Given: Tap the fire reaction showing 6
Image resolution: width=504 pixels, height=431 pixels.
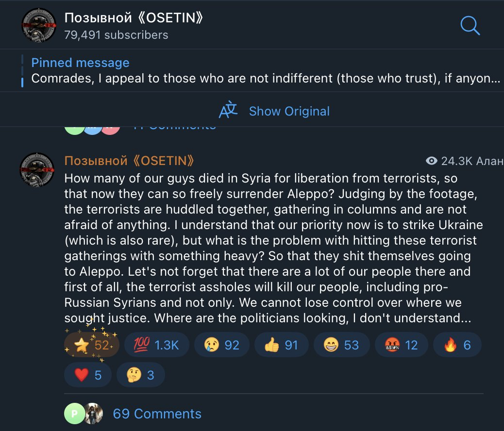Looking at the screenshot, I should click(457, 345).
